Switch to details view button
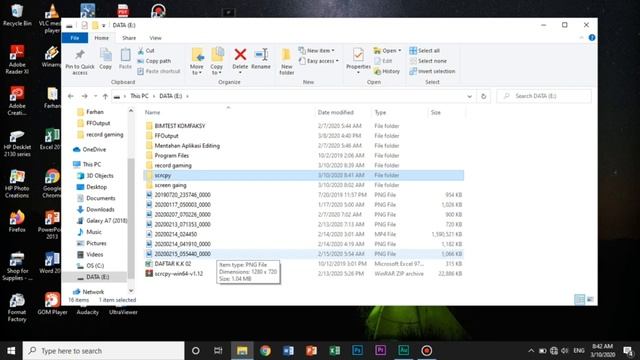The image size is (640, 360). tap(579, 300)
